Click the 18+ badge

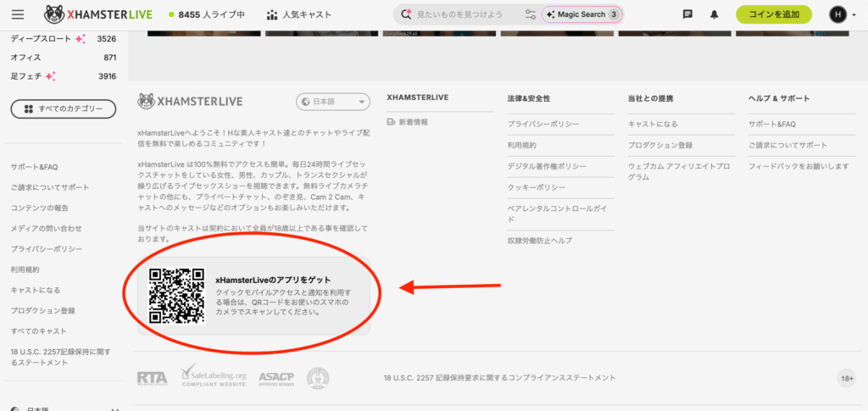pos(847,379)
